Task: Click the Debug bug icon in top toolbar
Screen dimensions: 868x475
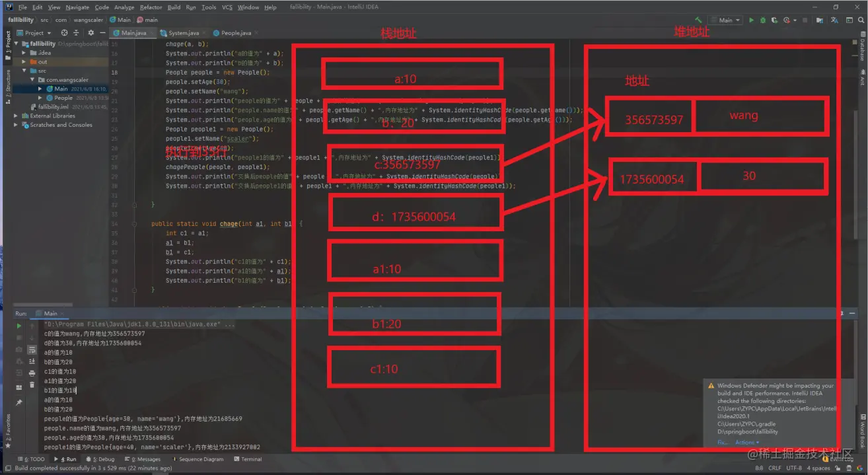Action: [762, 20]
